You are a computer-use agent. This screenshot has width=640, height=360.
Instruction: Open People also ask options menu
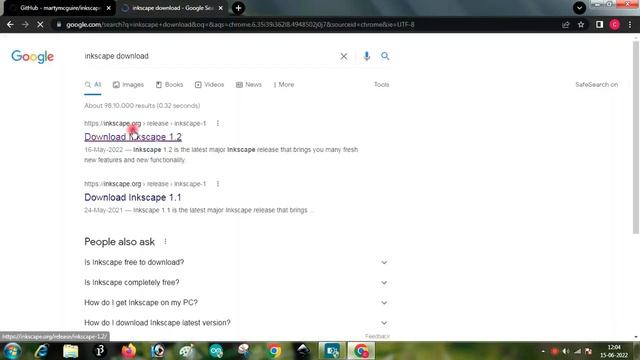coord(165,242)
